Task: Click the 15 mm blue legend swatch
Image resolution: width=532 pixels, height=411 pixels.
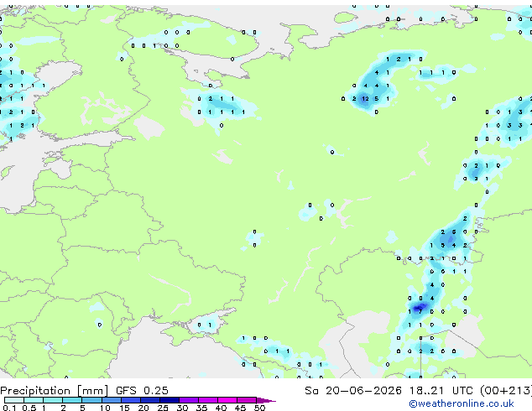Action: 131,400
